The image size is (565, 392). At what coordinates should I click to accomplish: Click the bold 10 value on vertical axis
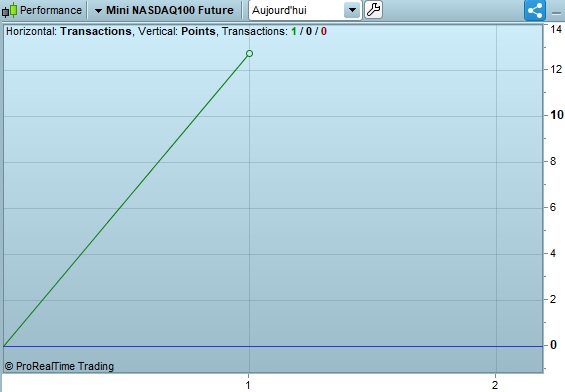tap(556, 115)
